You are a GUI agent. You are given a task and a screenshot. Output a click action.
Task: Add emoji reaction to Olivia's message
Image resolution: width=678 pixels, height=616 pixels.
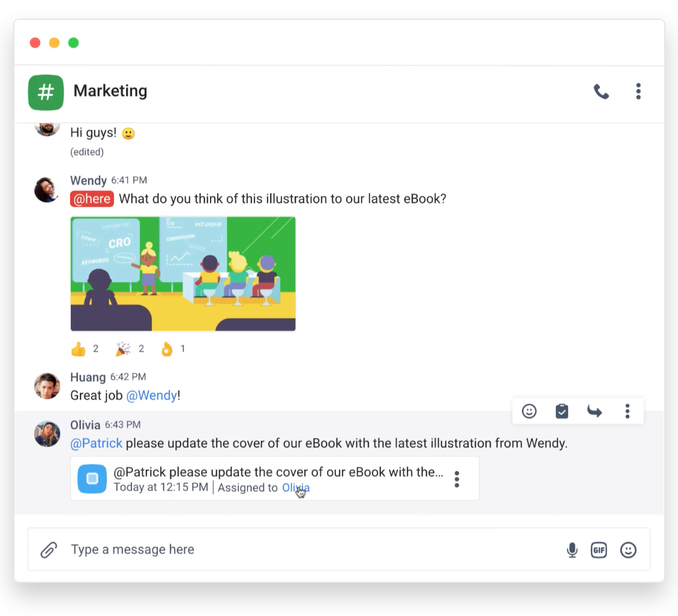point(529,411)
